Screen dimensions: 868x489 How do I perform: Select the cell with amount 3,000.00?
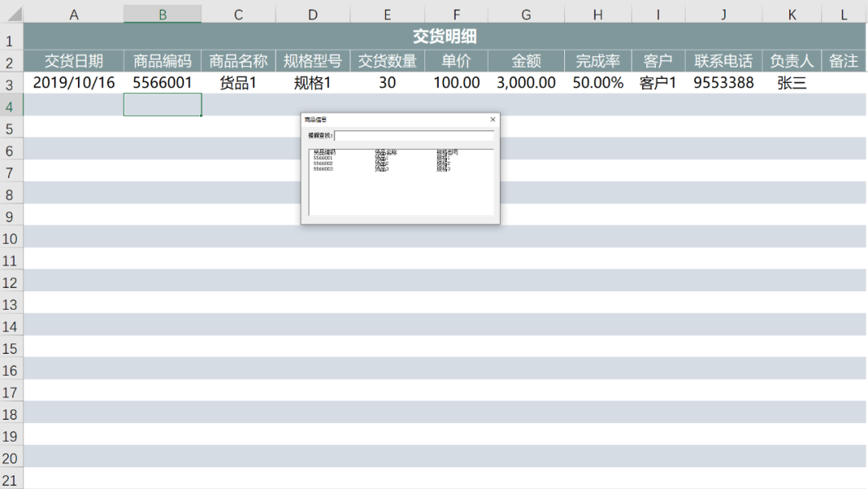click(x=526, y=83)
